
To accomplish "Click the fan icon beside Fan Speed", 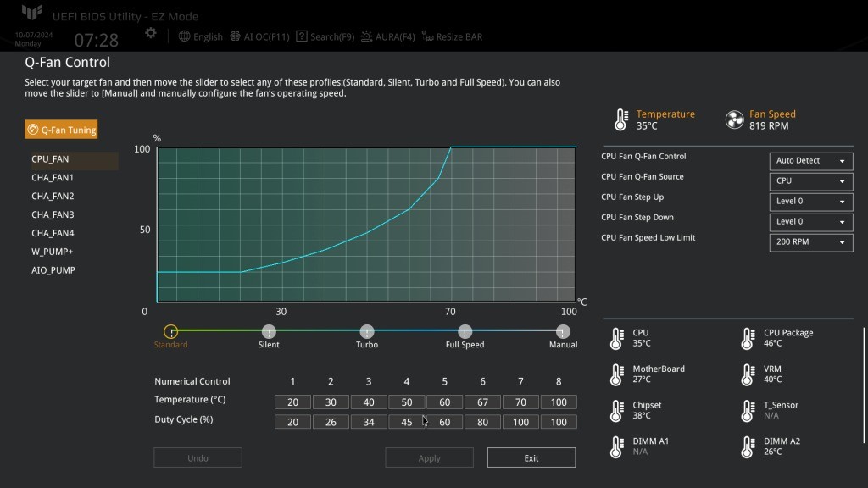I will 734,119.
